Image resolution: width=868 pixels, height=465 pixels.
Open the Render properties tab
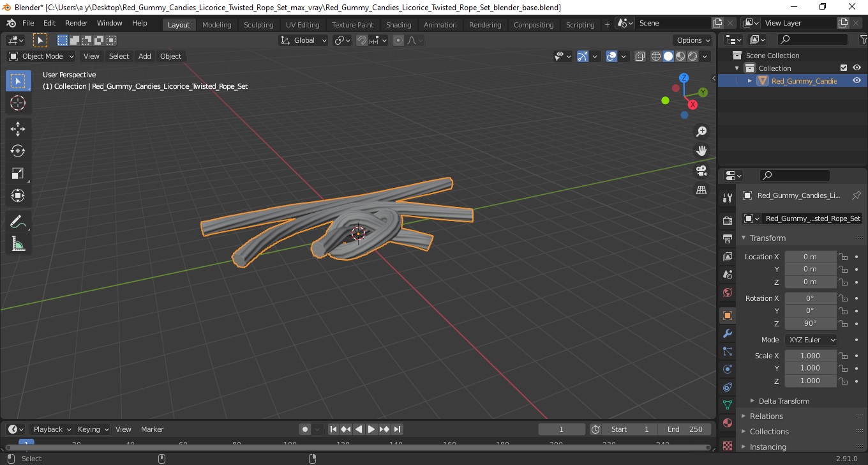point(727,220)
